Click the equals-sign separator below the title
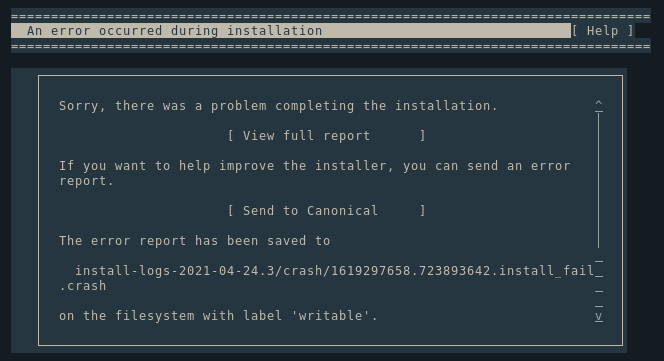The width and height of the screenshot is (664, 361). coord(331,46)
